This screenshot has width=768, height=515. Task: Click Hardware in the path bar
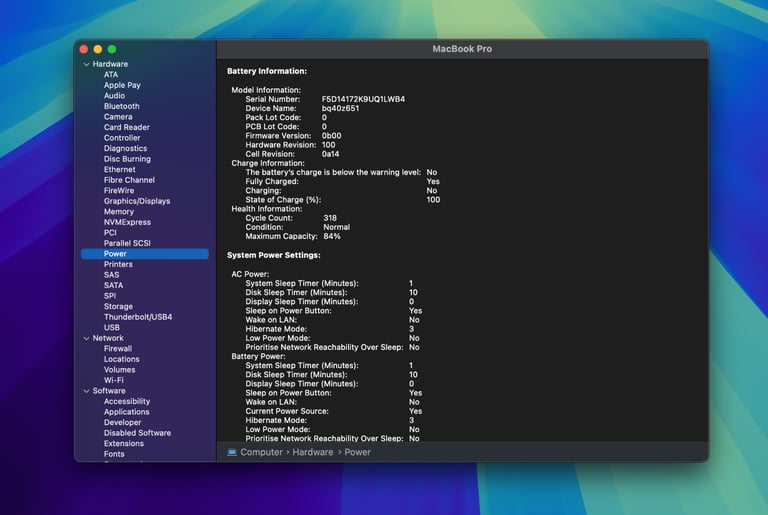coord(313,452)
